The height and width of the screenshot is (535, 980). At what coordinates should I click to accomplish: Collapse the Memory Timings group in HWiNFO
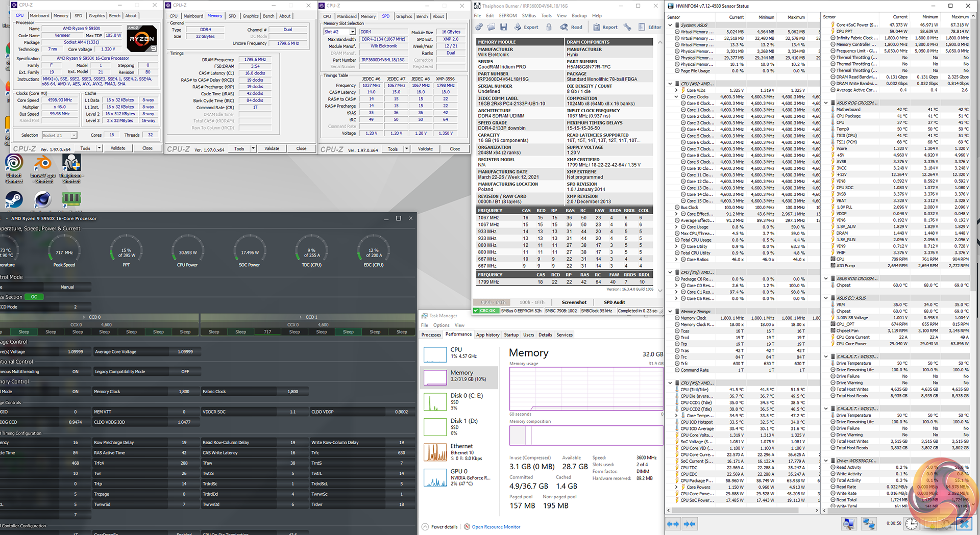670,311
